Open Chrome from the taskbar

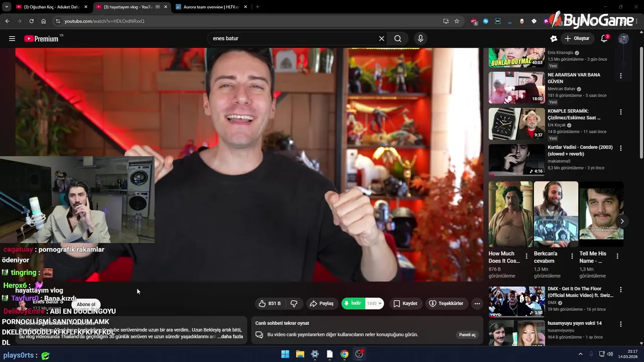(344, 354)
